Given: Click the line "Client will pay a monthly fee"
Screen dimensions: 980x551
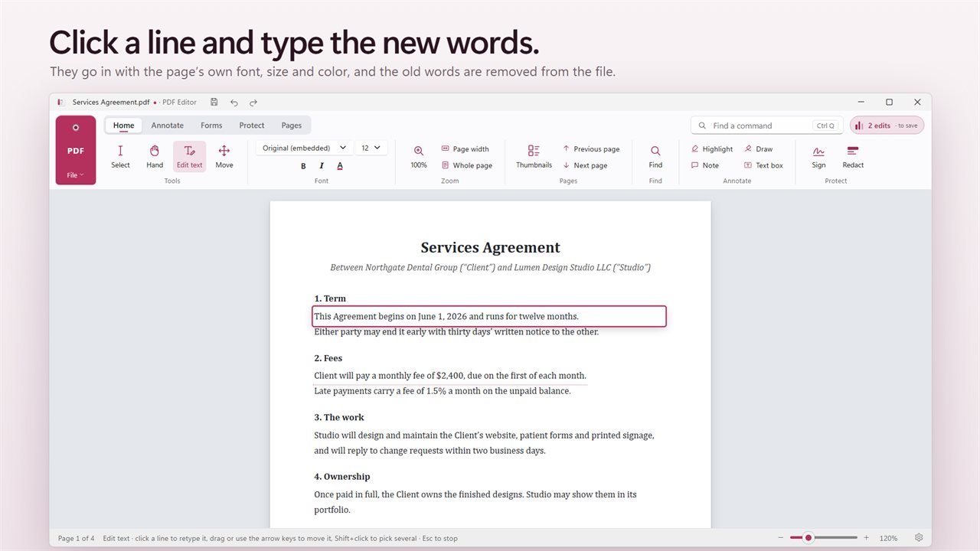Looking at the screenshot, I should [x=450, y=376].
